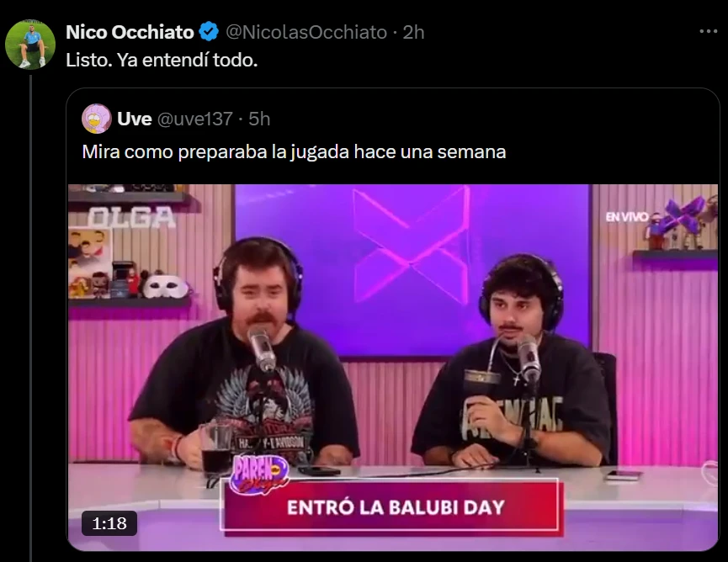728x562 pixels.
Task: Open the 5h quoted tweet timestamp
Action: click(259, 119)
